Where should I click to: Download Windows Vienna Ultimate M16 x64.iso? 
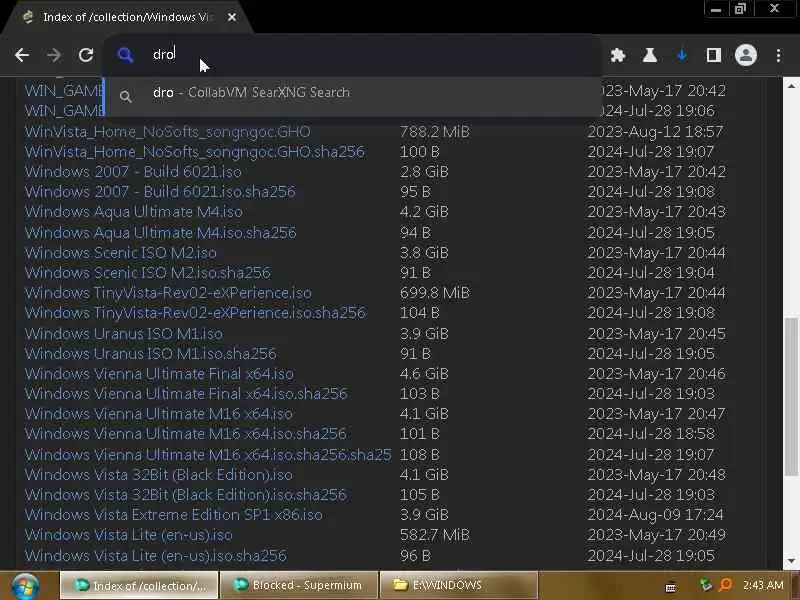click(159, 413)
